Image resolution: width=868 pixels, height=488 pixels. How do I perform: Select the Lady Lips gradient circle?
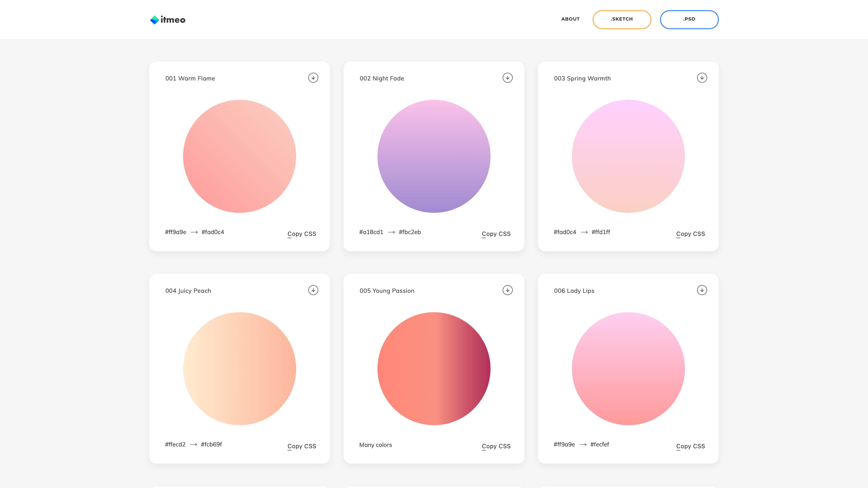628,368
